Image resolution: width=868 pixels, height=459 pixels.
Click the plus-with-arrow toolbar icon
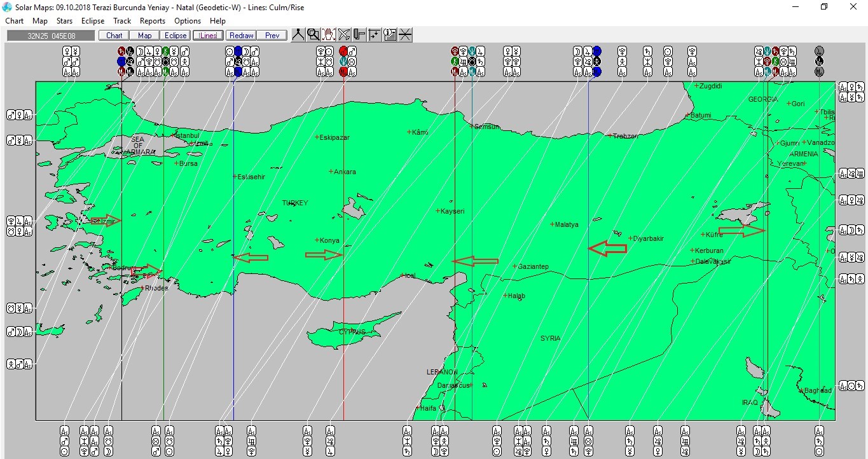point(375,35)
